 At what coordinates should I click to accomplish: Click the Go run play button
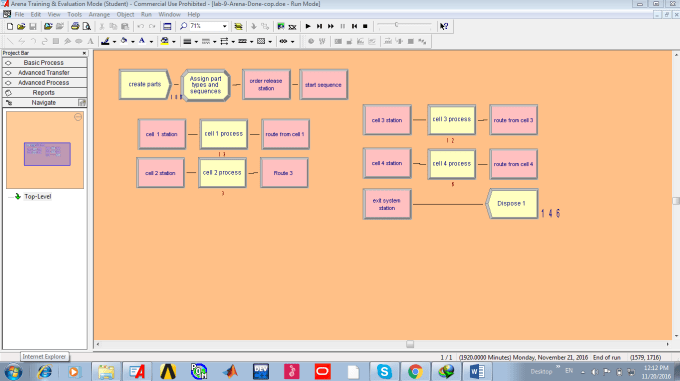click(308, 26)
